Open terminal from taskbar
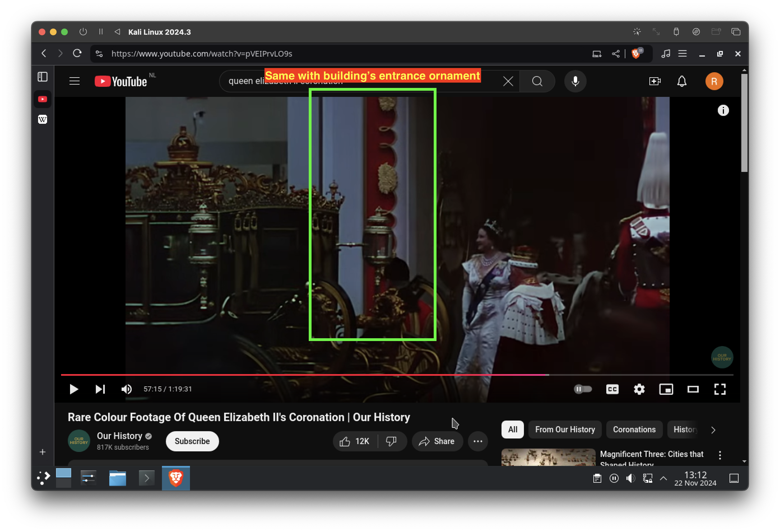This screenshot has width=780, height=532. (147, 478)
